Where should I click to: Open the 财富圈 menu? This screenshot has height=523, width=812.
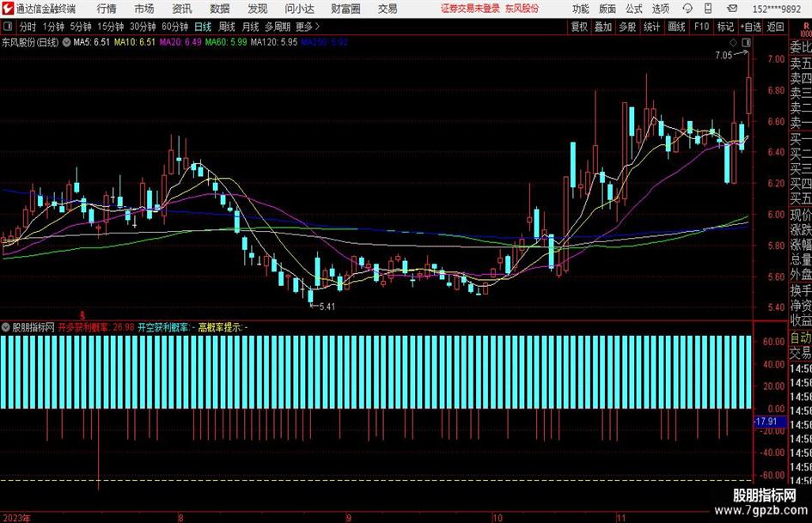(x=346, y=9)
